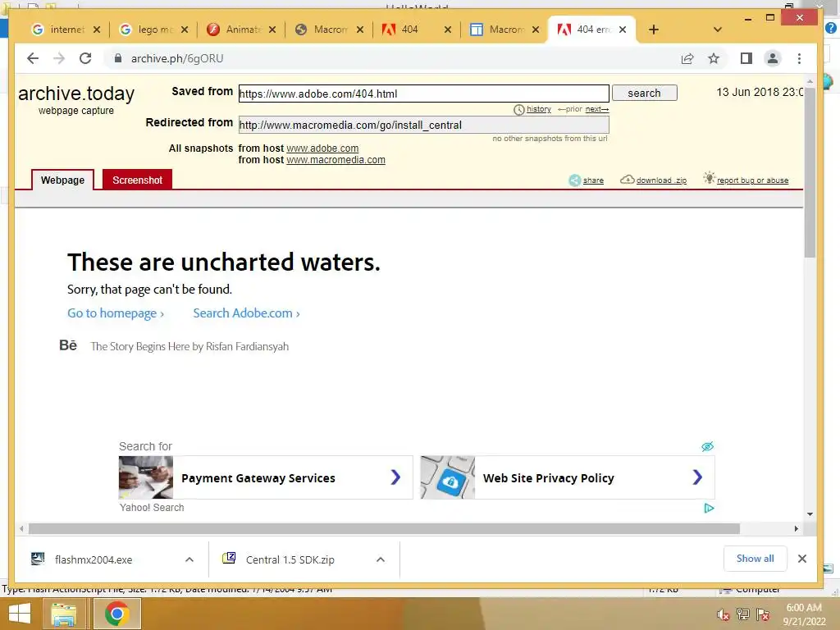This screenshot has width=840, height=630.
Task: Close the downloads bar
Action: click(802, 559)
